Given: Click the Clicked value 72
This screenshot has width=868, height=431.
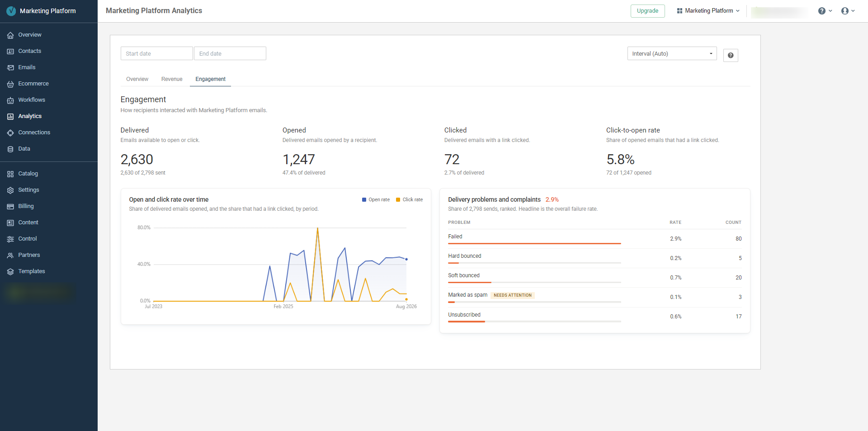Looking at the screenshot, I should point(452,159).
